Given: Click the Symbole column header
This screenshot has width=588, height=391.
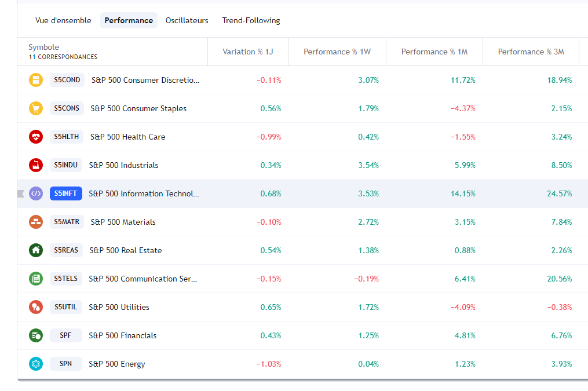Looking at the screenshot, I should coord(44,47).
